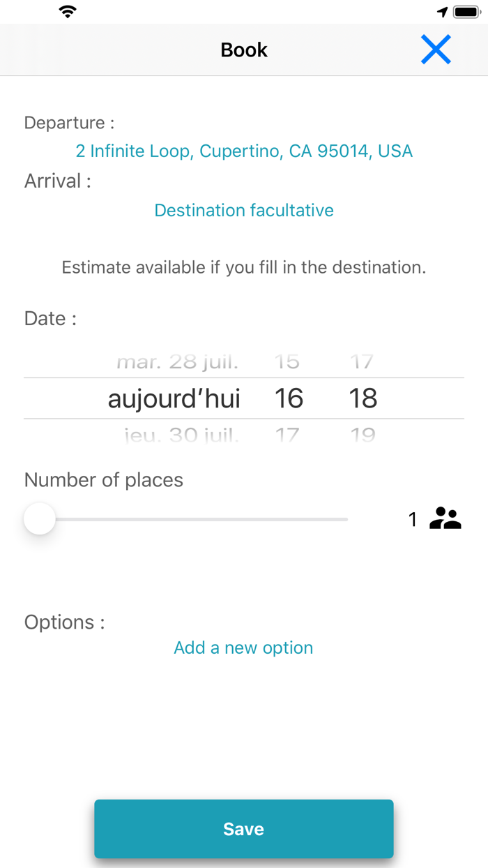The width and height of the screenshot is (488, 868).
Task: Close the Book screen with the X
Action: click(436, 50)
